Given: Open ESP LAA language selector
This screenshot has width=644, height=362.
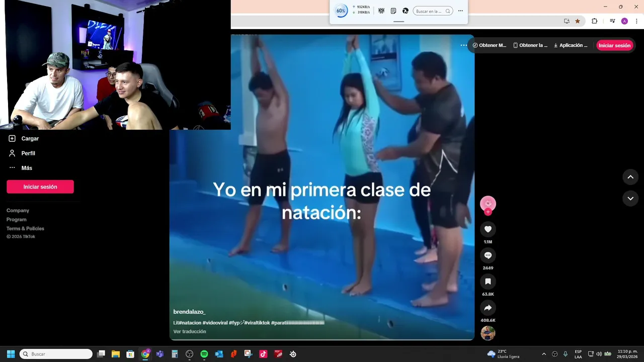Looking at the screenshot, I should coord(578,354).
